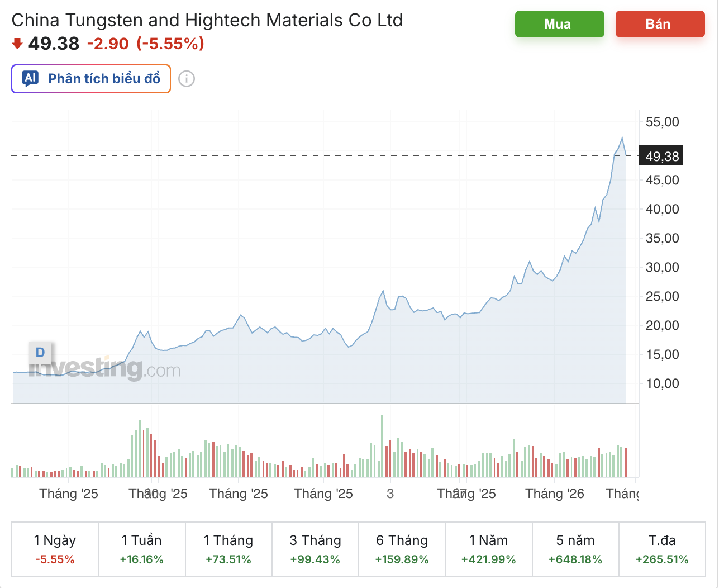Screen dimensions: 724x588
Task: Click the chart line's peak near 52
Action: [622, 137]
